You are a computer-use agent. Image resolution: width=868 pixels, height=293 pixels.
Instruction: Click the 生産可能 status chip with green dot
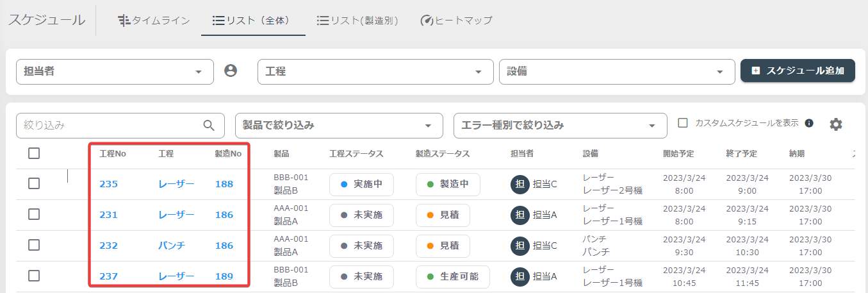[x=452, y=276]
